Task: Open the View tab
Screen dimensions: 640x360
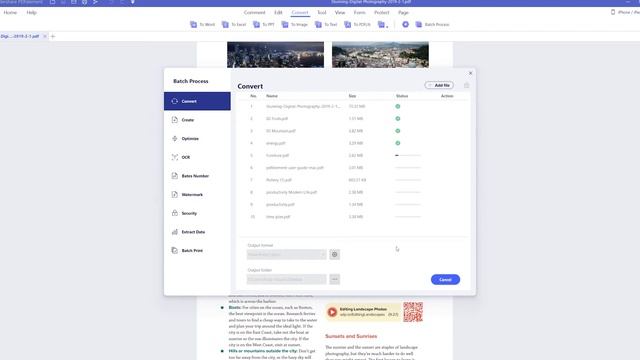Action: 340,13
